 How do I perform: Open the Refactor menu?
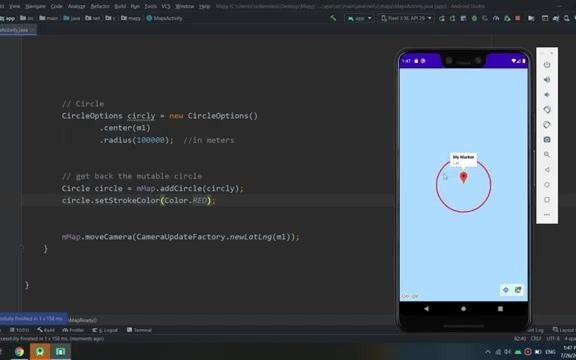tap(100, 6)
